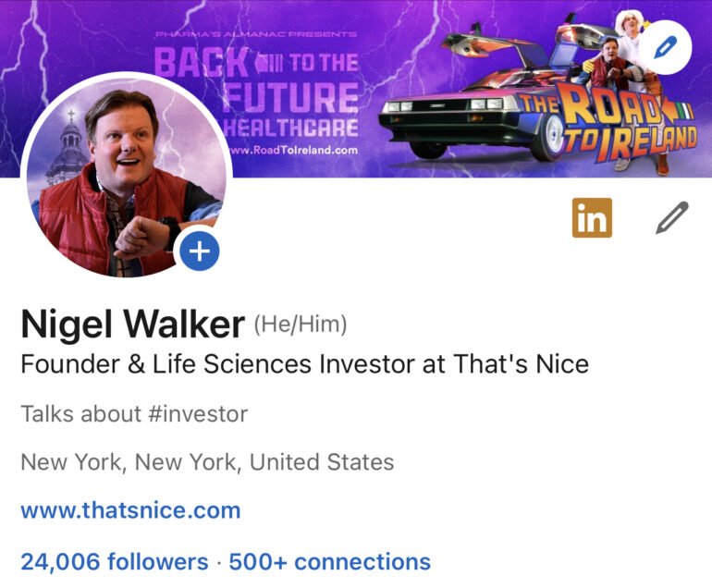Image resolution: width=712 pixels, height=588 pixels.
Task: Click the gray edit profile pencil
Action: (x=672, y=218)
